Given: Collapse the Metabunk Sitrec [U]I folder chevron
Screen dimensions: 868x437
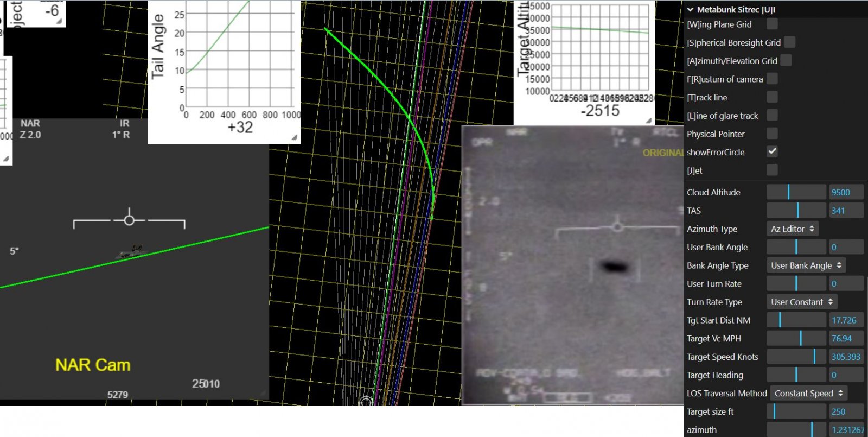Looking at the screenshot, I should 690,10.
